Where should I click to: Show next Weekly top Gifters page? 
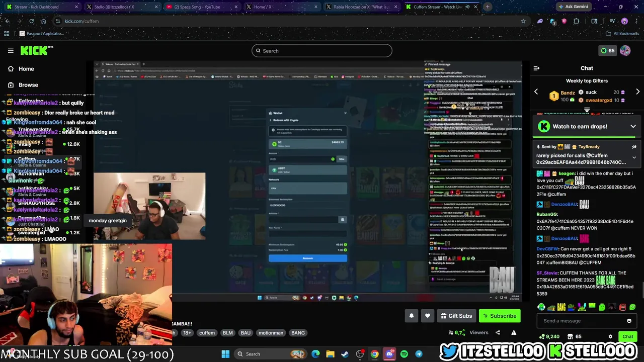tap(637, 92)
